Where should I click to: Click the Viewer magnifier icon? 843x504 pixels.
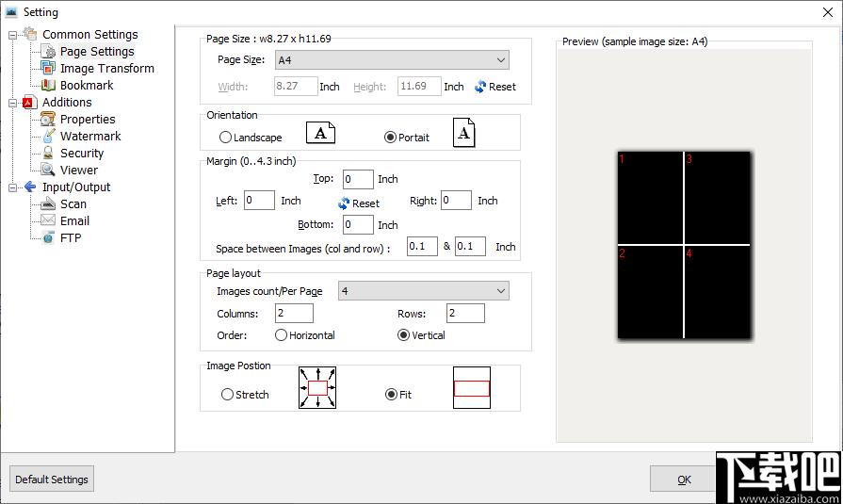pyautogui.click(x=48, y=170)
